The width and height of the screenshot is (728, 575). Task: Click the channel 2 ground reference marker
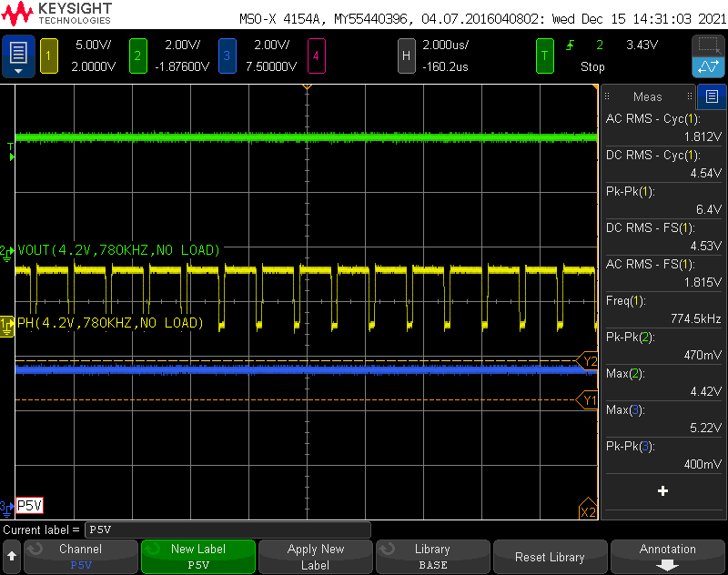(6, 254)
